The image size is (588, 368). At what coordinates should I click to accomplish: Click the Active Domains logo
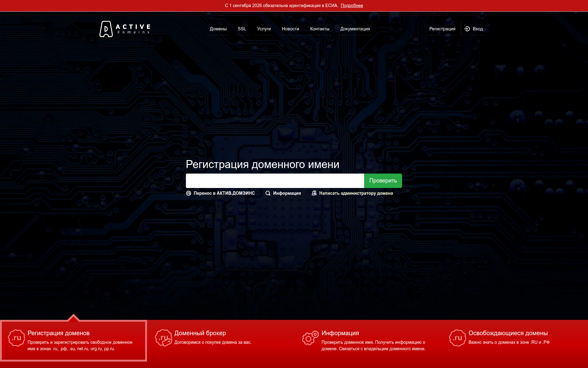[125, 29]
